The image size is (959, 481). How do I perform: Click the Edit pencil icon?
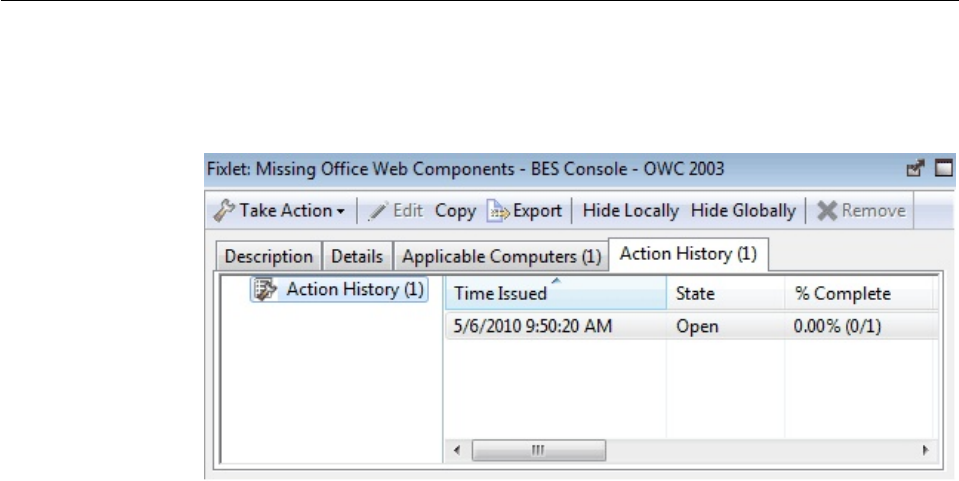point(376,211)
